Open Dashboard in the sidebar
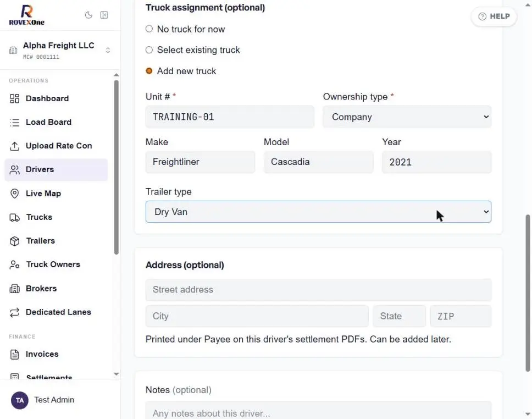Viewport: 532px width, 419px height. pos(56,98)
